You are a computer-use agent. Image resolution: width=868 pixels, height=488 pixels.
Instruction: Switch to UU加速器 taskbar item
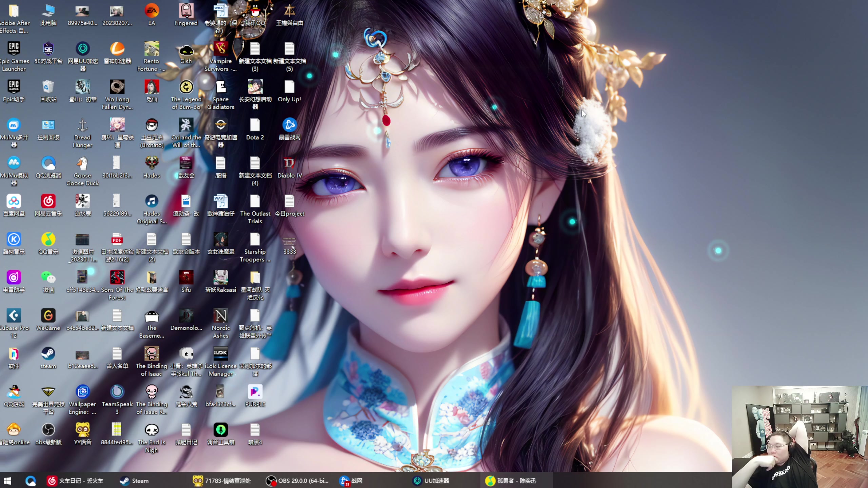point(431,481)
